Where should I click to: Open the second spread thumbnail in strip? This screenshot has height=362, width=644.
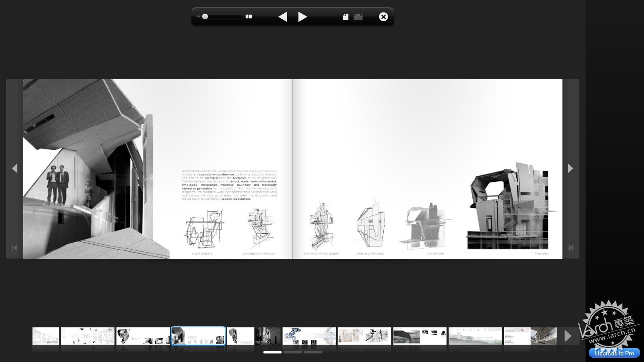tap(88, 336)
